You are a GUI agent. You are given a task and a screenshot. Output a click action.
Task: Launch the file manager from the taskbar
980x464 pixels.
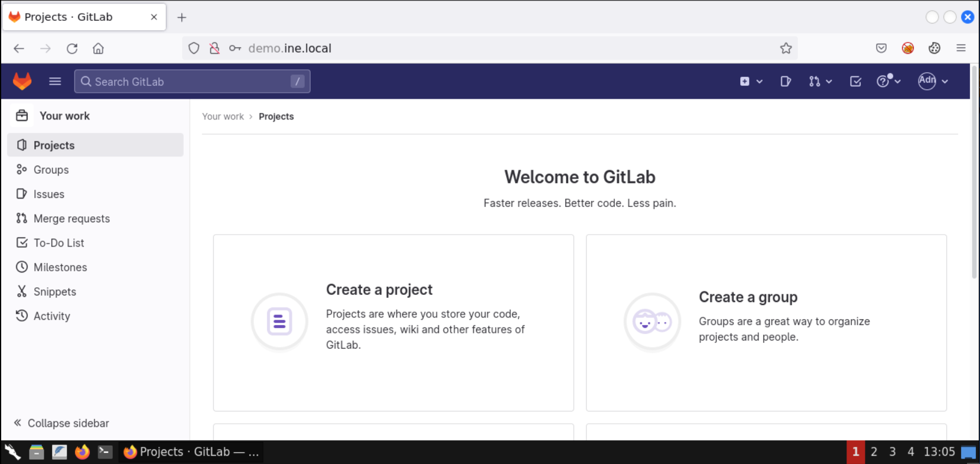coord(37,452)
